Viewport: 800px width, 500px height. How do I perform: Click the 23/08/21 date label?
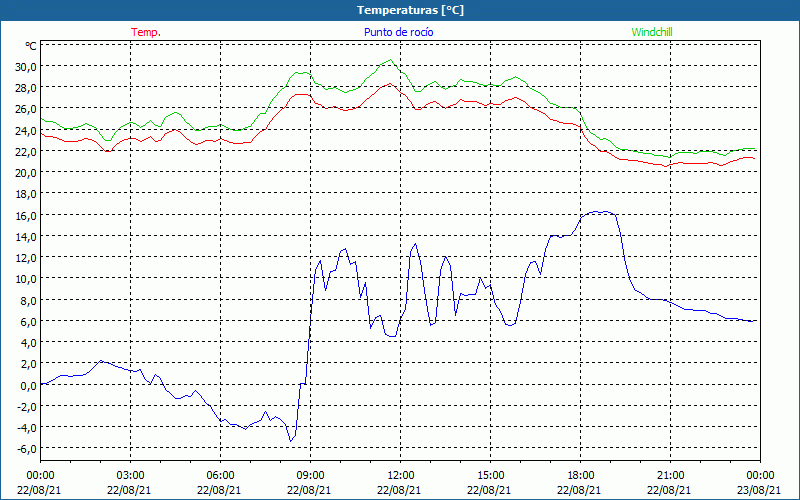click(759, 490)
